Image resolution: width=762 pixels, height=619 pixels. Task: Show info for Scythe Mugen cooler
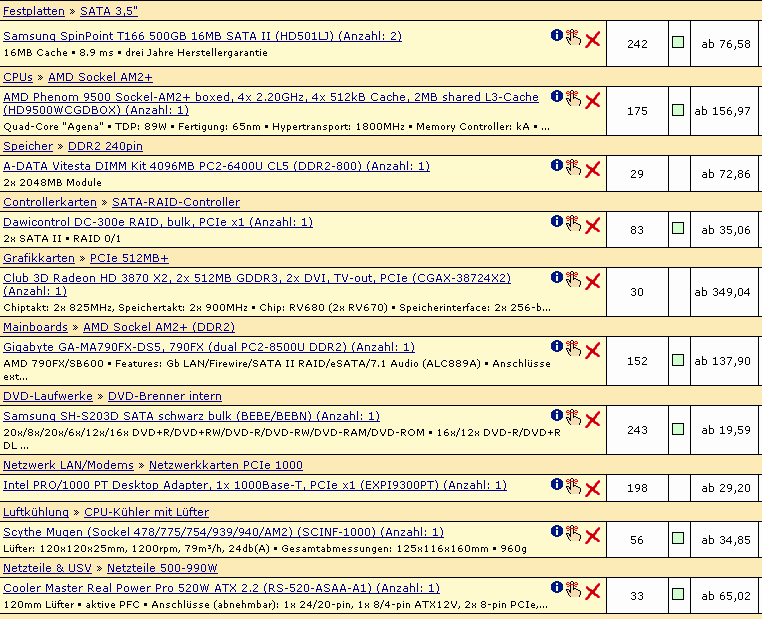pos(556,531)
